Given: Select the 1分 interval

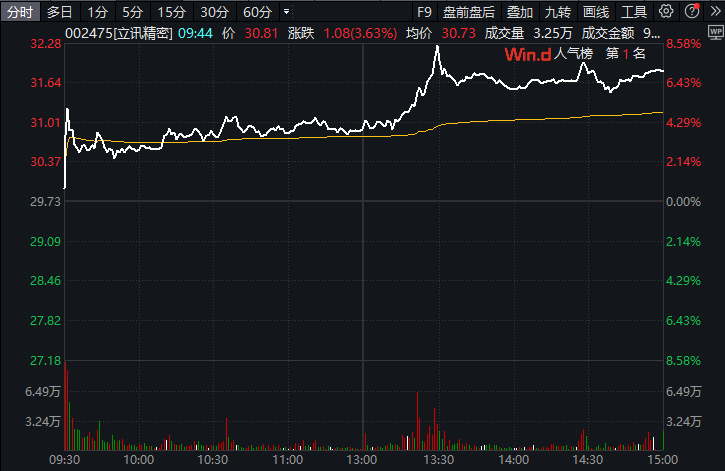Looking at the screenshot, I should click(x=98, y=12).
